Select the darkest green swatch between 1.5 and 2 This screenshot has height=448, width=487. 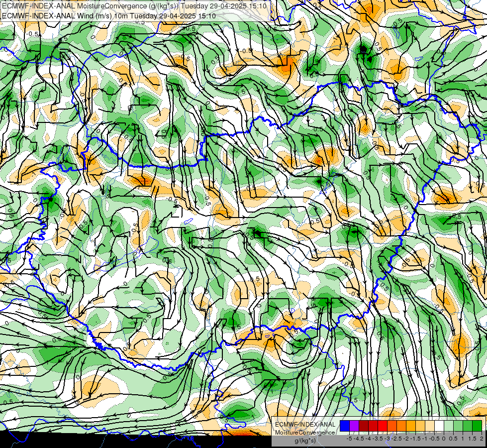click(x=477, y=426)
